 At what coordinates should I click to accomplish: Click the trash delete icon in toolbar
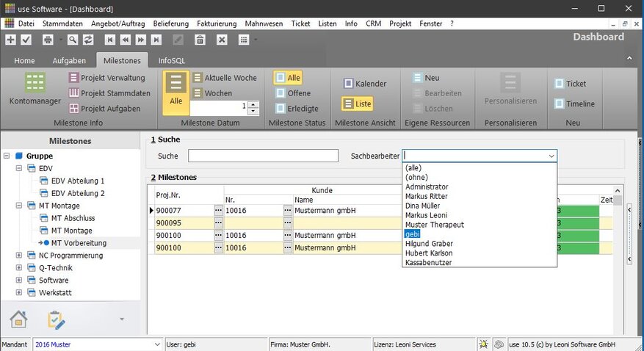pos(200,40)
